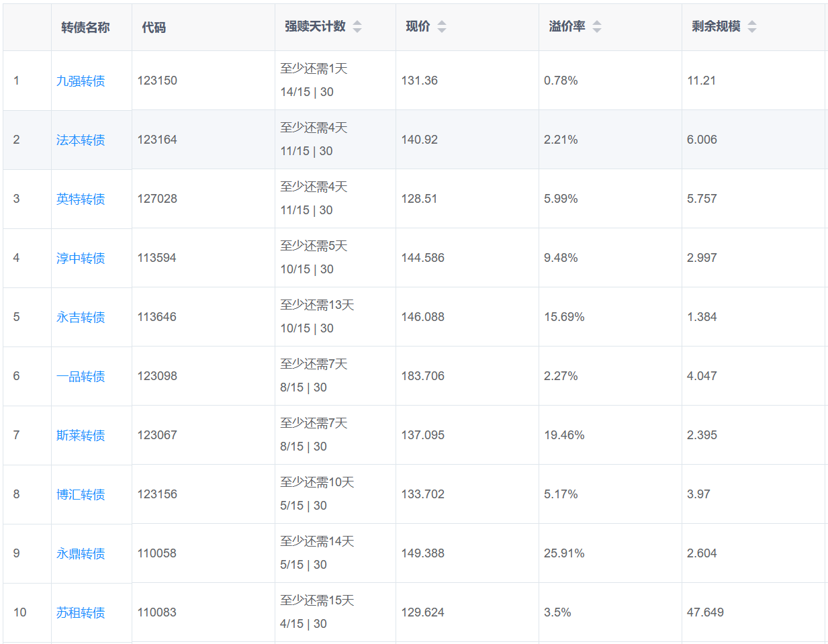
Task: Click the 苏租转债 link
Action: point(81,613)
